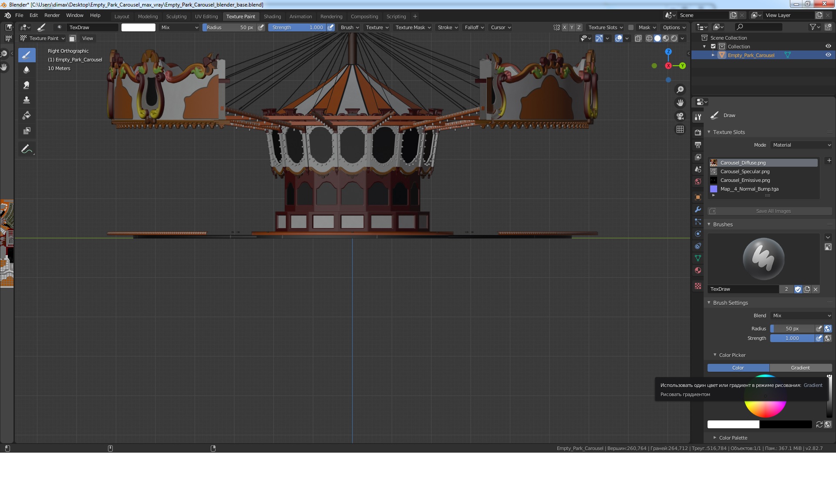Add a new texture paint slot

click(829, 161)
